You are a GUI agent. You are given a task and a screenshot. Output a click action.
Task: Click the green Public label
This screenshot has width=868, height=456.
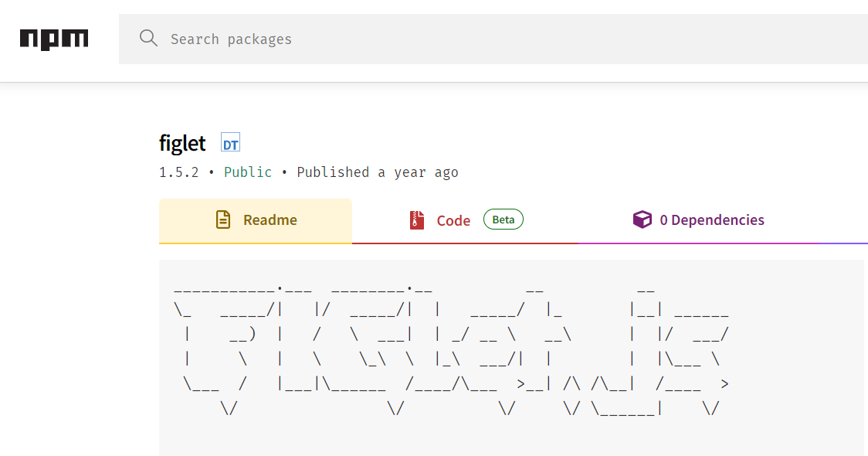(247, 172)
